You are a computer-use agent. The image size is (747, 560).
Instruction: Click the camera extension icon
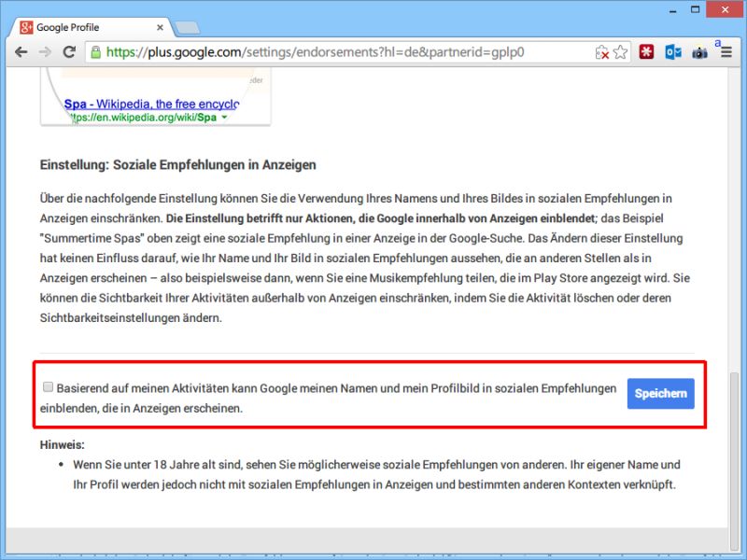click(x=699, y=52)
